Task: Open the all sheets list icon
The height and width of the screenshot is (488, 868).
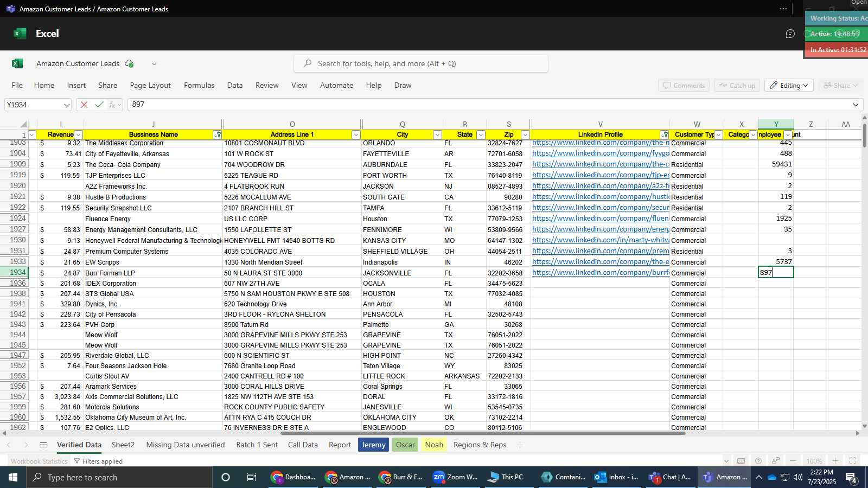Action: point(43,445)
